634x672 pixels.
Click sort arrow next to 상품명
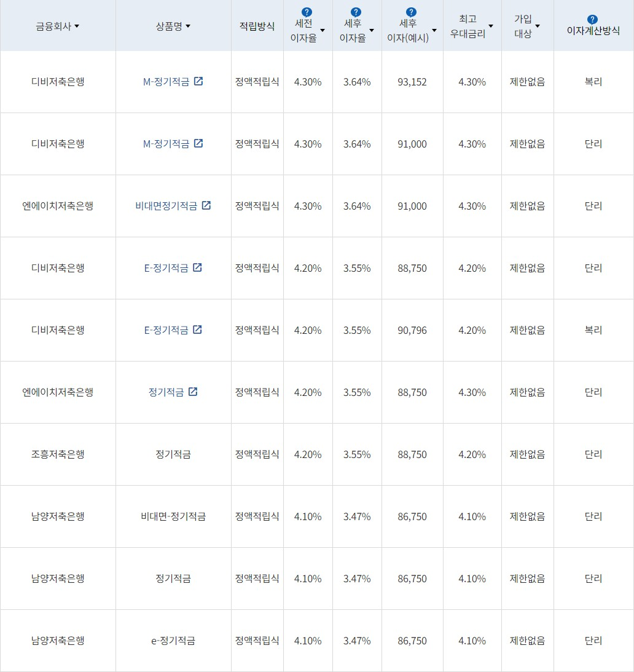tap(188, 26)
